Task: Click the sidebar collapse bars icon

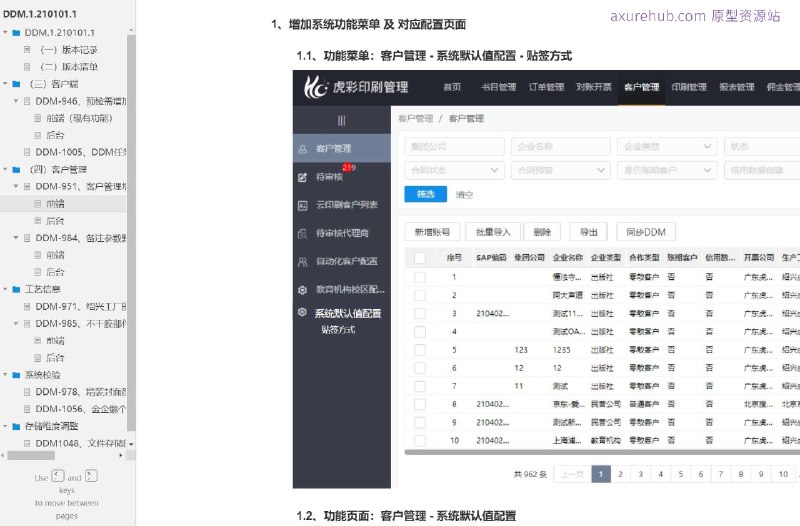Action: 341,120
